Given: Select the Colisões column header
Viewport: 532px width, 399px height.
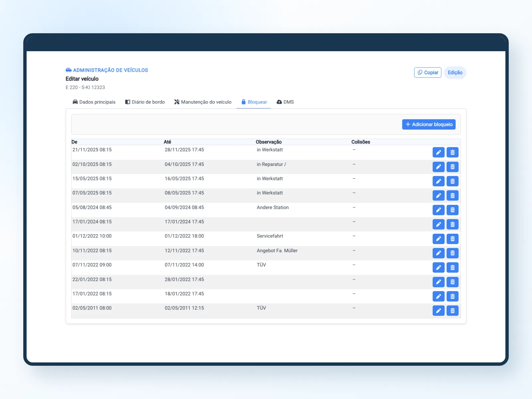Looking at the screenshot, I should 361,142.
